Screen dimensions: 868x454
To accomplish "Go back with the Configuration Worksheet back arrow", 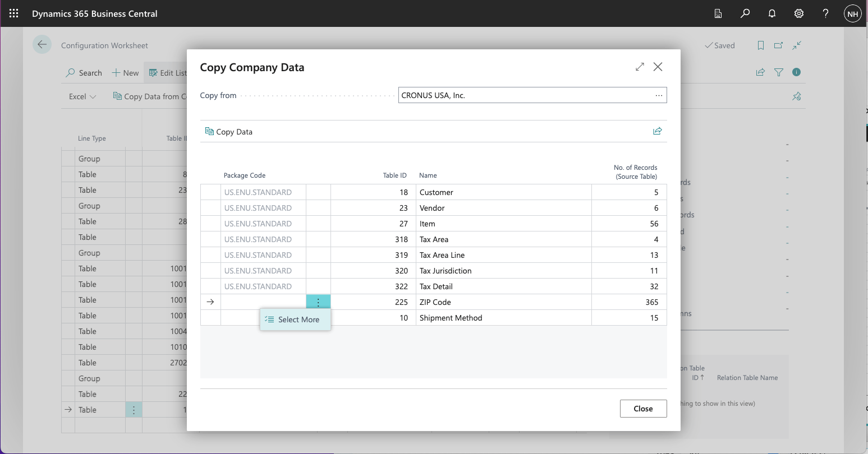I will (x=42, y=45).
